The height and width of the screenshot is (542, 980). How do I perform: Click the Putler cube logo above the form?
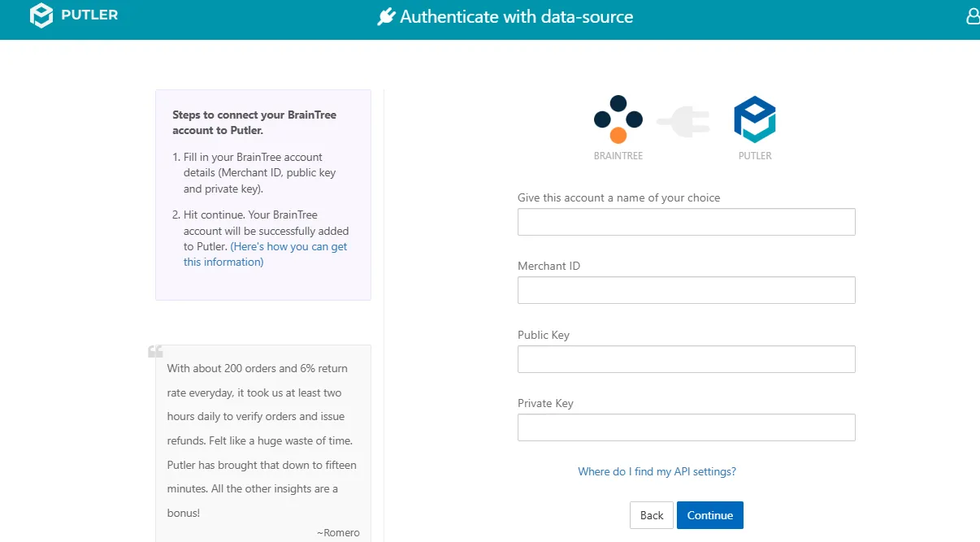coord(755,119)
